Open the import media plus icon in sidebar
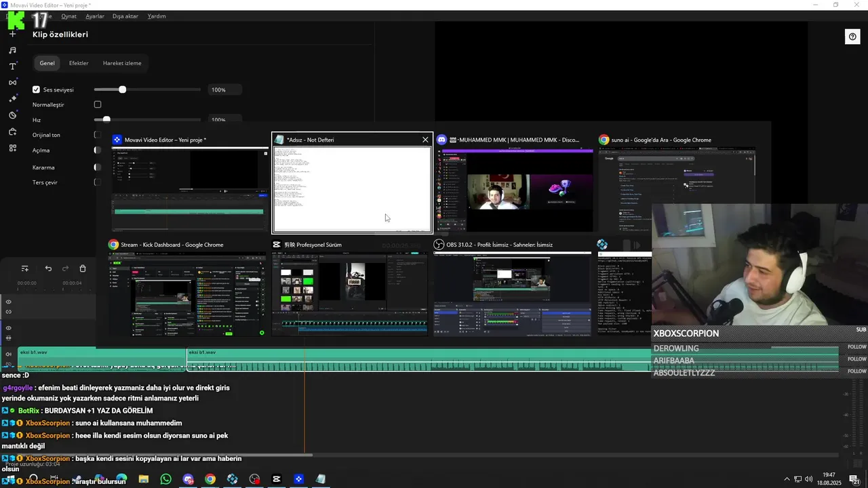This screenshot has height=488, width=868. pyautogui.click(x=12, y=34)
